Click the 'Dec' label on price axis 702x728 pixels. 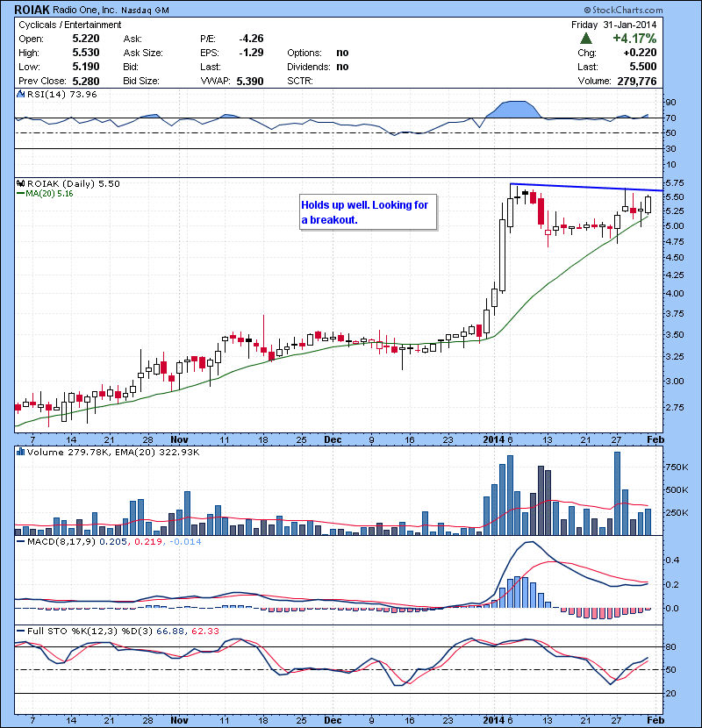point(333,439)
